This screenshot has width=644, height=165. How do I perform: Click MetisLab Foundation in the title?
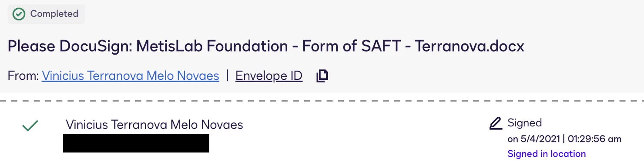tap(212, 46)
